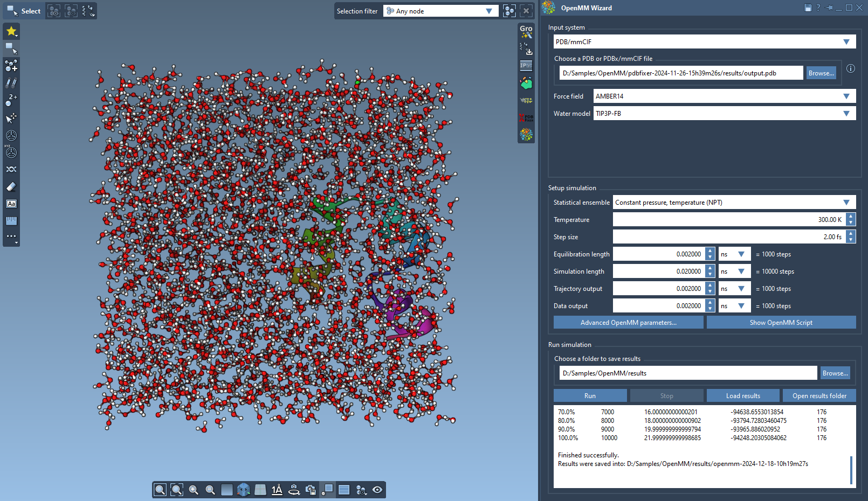This screenshot has width=868, height=501.
Task: Click the results folder path field
Action: click(x=687, y=373)
